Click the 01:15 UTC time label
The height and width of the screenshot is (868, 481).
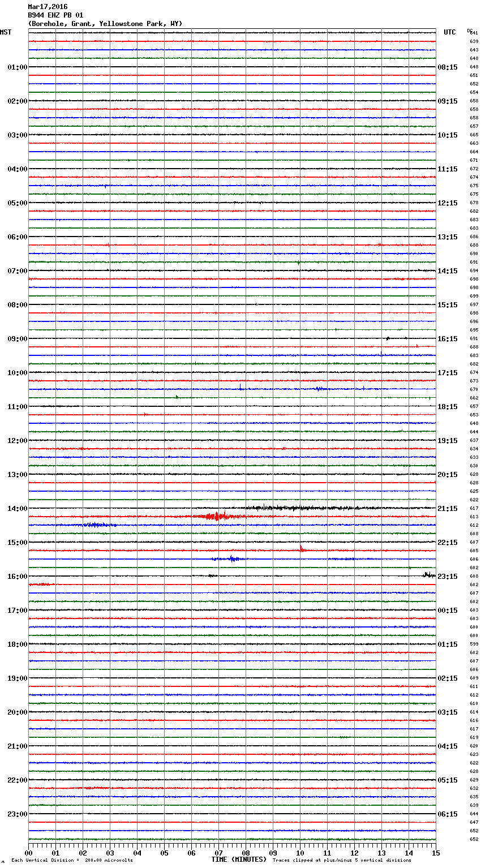coord(448,644)
